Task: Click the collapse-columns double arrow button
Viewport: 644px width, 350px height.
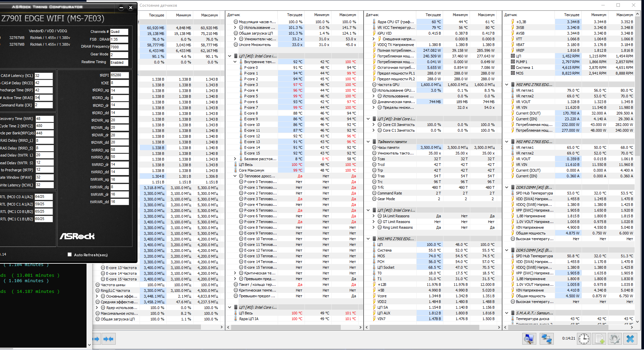Action: [x=108, y=339]
